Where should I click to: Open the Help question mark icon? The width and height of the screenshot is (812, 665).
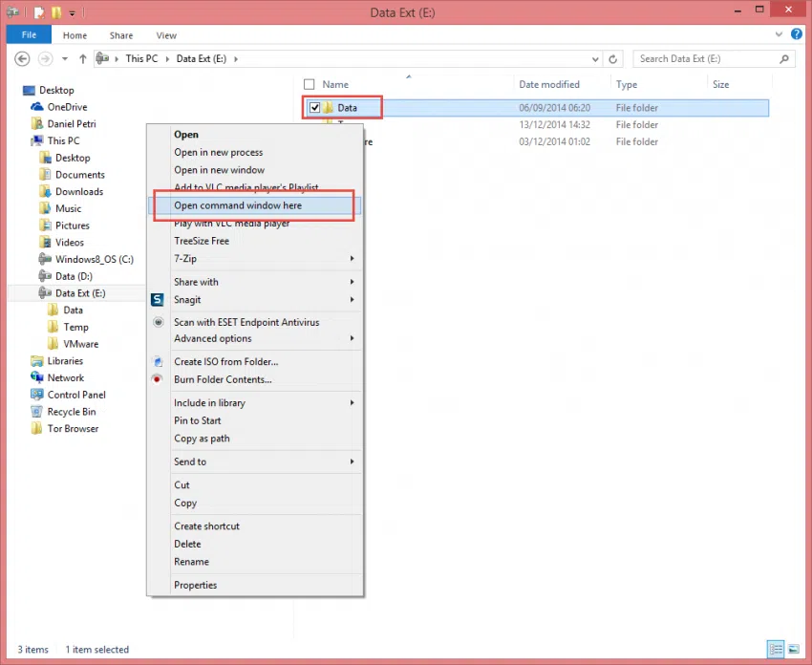point(797,34)
